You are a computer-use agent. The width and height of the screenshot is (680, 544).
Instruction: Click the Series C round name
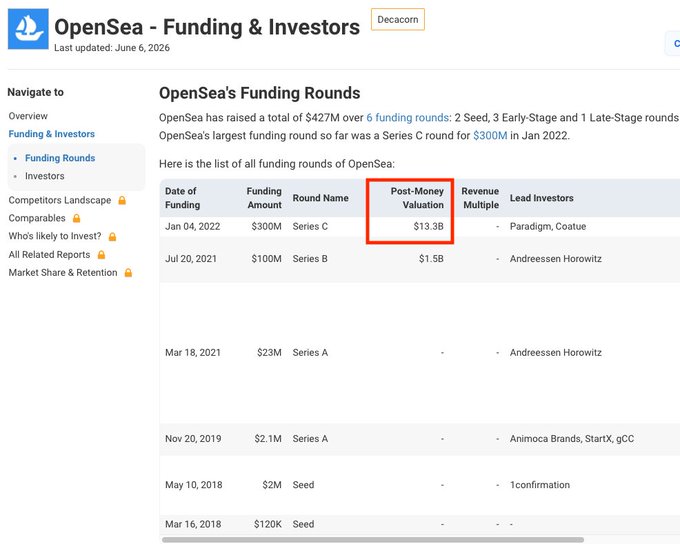310,226
